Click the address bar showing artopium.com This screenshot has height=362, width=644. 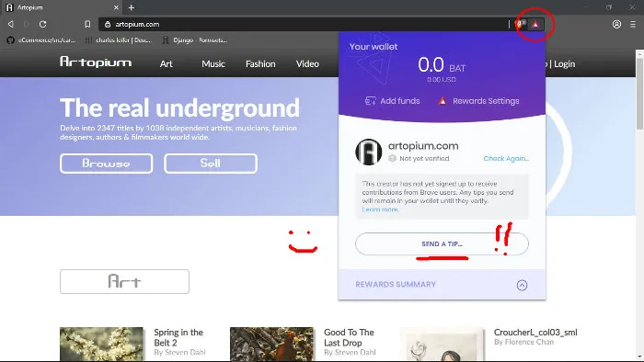304,24
